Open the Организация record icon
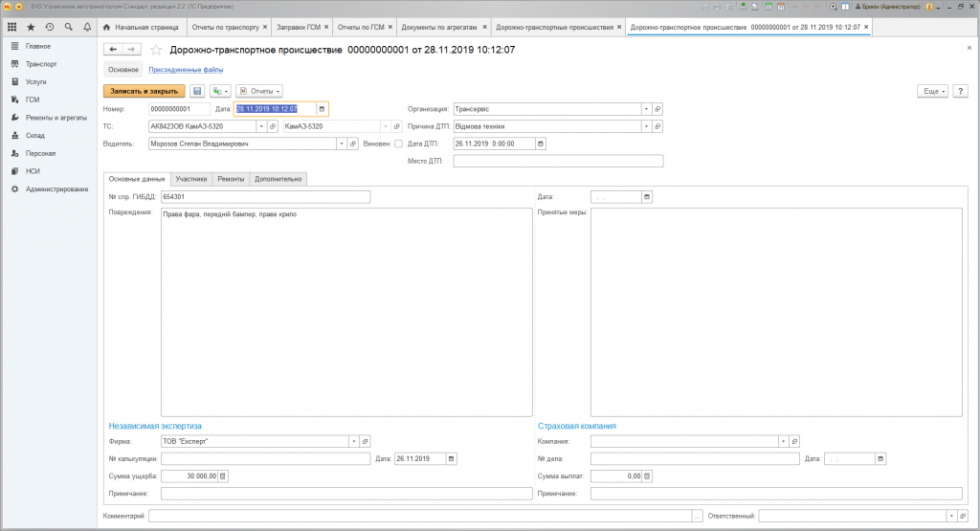 click(657, 109)
